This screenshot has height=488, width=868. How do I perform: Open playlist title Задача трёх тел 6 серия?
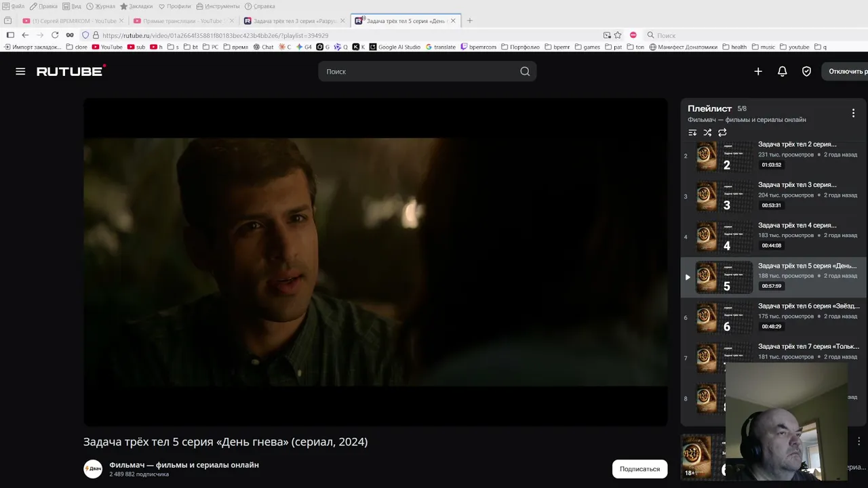809,306
